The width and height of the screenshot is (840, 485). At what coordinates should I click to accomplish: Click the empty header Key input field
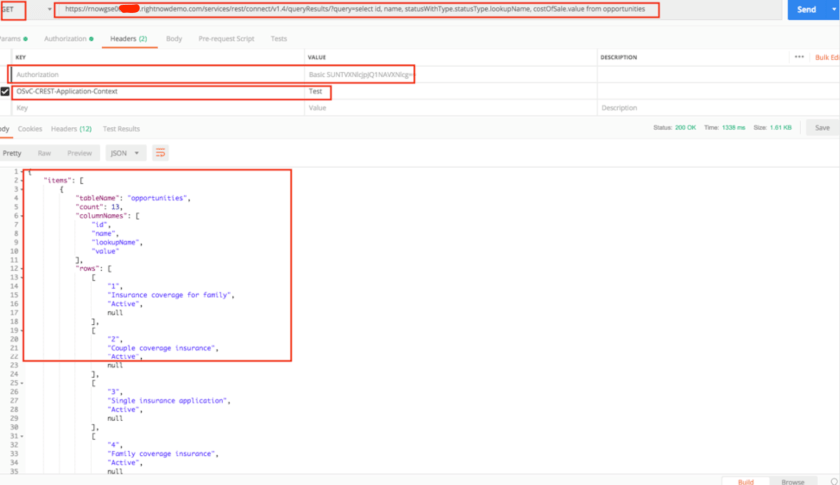click(x=150, y=107)
